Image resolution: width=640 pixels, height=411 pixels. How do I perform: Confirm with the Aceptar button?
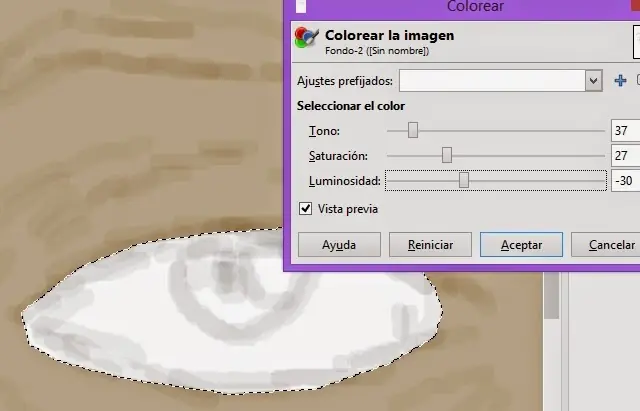click(521, 245)
